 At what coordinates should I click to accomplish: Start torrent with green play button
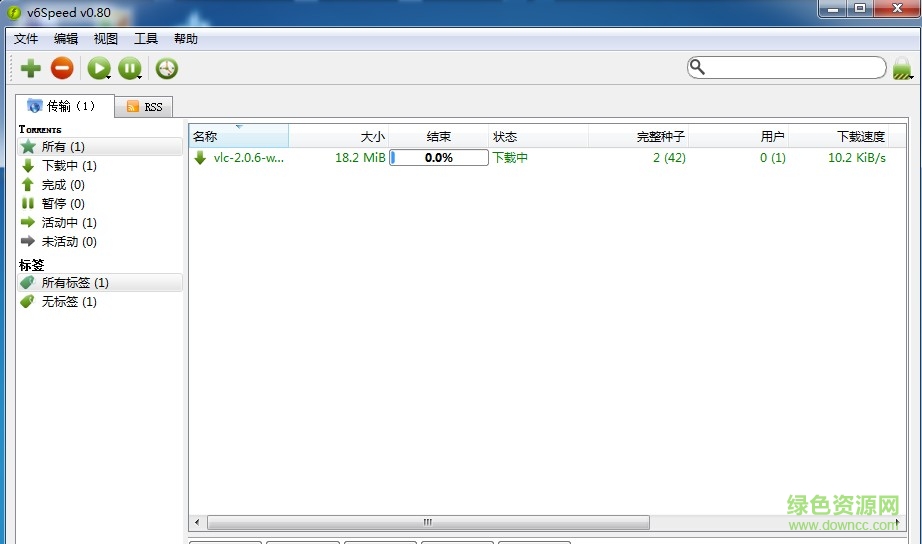click(x=98, y=68)
